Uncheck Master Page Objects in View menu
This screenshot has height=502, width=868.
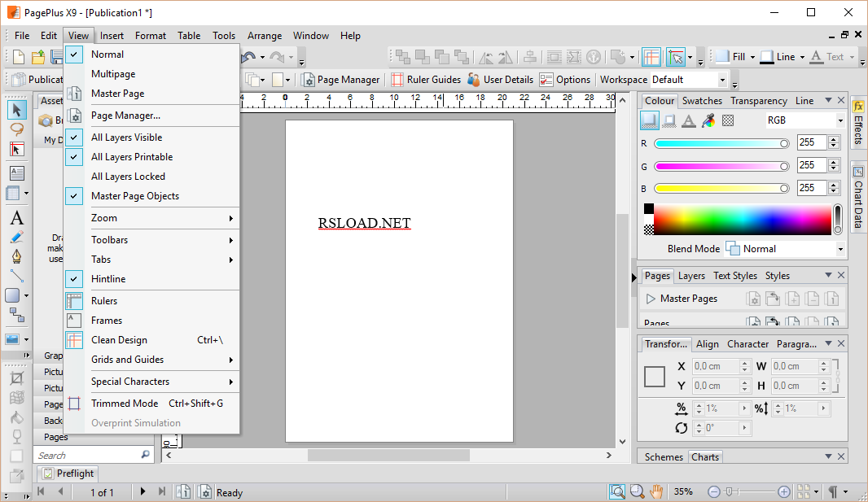tap(134, 196)
